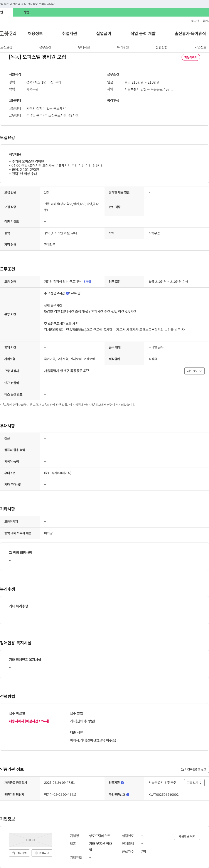
Task: Open the 출산휴가·육아휴직 menu
Action: click(190, 33)
